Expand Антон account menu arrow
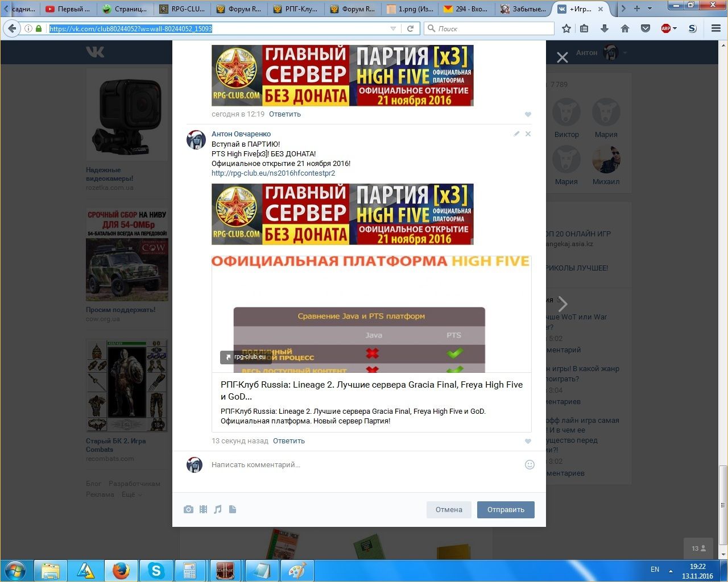This screenshot has width=728, height=582. point(625,53)
